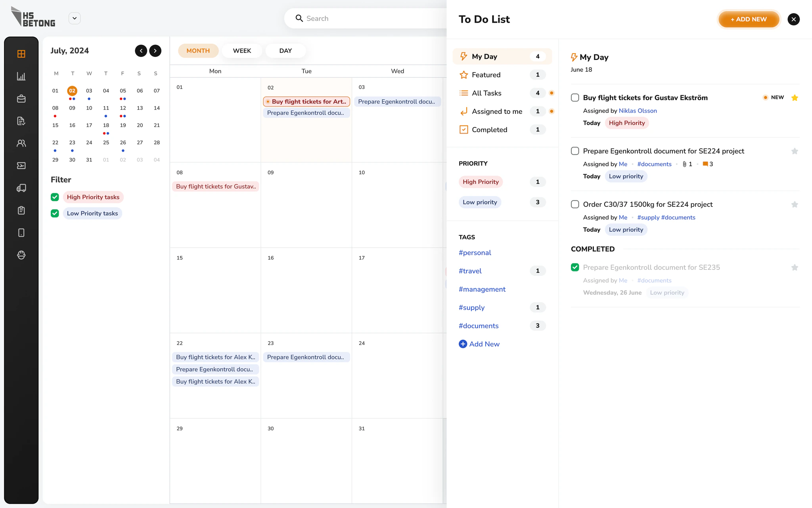Filter by Low priority in sidebar
Image resolution: width=812 pixels, height=508 pixels.
[x=480, y=202]
